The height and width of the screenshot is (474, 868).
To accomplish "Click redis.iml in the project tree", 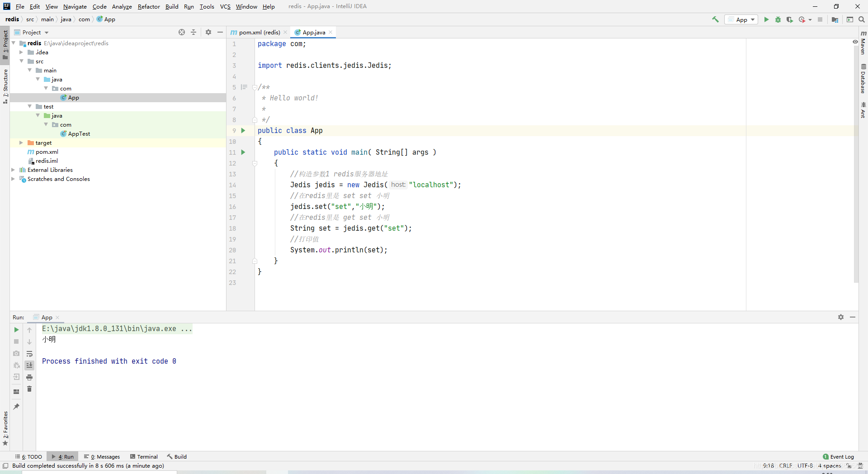I will pos(47,161).
